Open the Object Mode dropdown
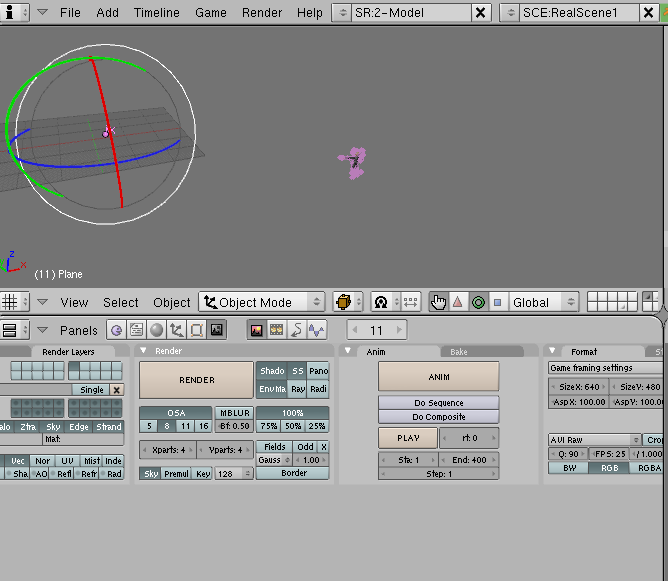The width and height of the screenshot is (668, 581). [262, 302]
